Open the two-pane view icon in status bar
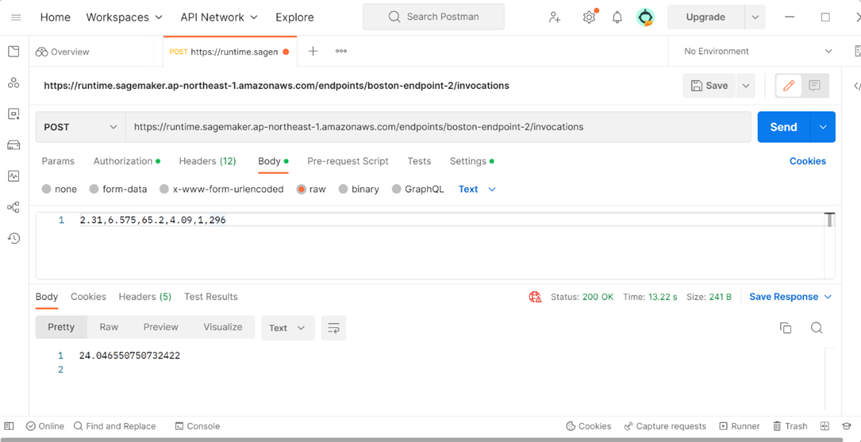The image size is (861, 442). [x=824, y=426]
